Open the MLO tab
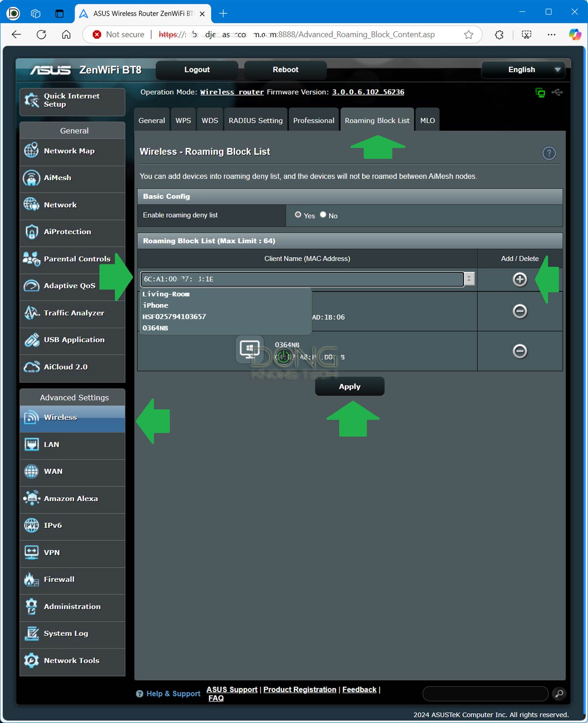The image size is (588, 723). (427, 120)
